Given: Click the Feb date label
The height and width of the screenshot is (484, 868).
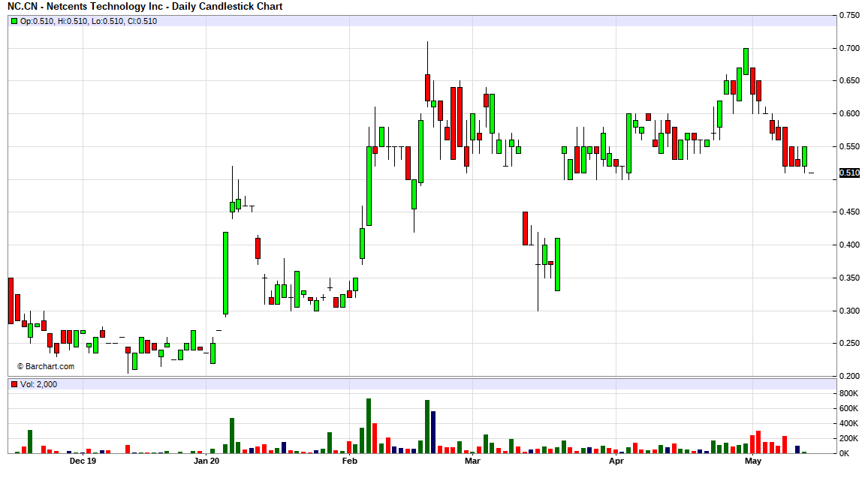Looking at the screenshot, I should tap(350, 461).
